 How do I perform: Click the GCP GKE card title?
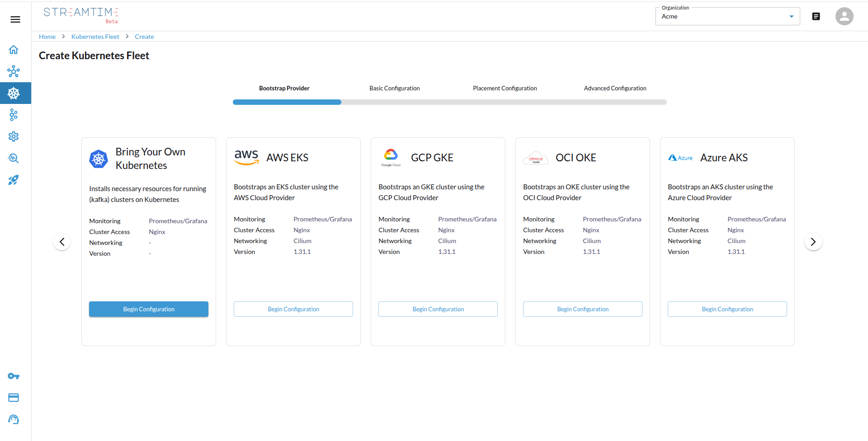pos(432,158)
